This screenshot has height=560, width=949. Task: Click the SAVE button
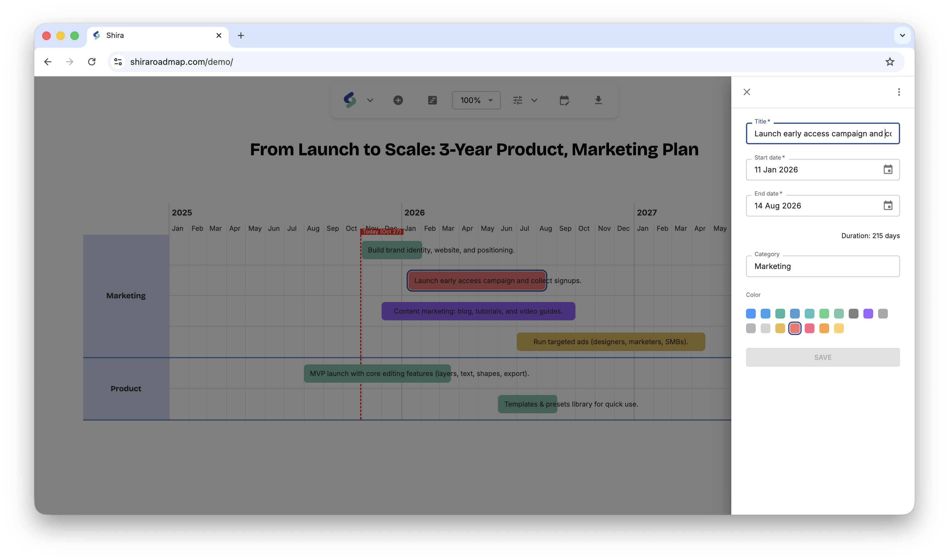point(823,357)
